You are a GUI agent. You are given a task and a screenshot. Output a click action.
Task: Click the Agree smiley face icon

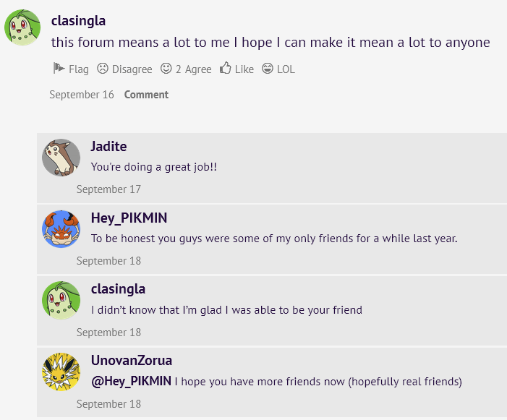[166, 69]
